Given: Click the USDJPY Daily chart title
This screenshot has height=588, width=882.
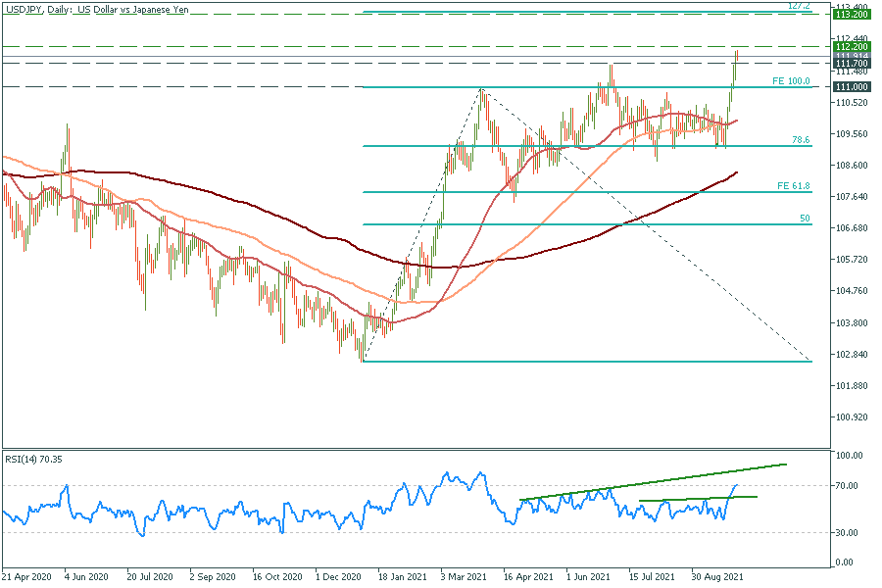Looking at the screenshot, I should click(x=96, y=9).
